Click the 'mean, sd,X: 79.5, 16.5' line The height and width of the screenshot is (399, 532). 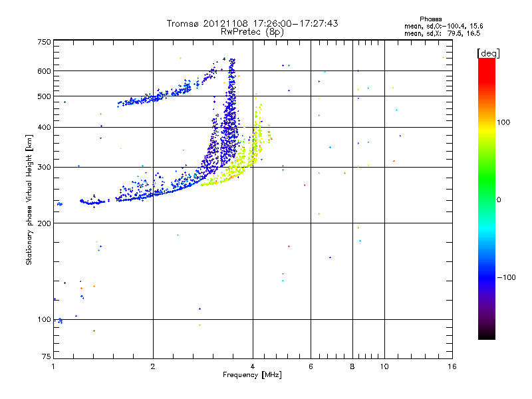pos(442,33)
